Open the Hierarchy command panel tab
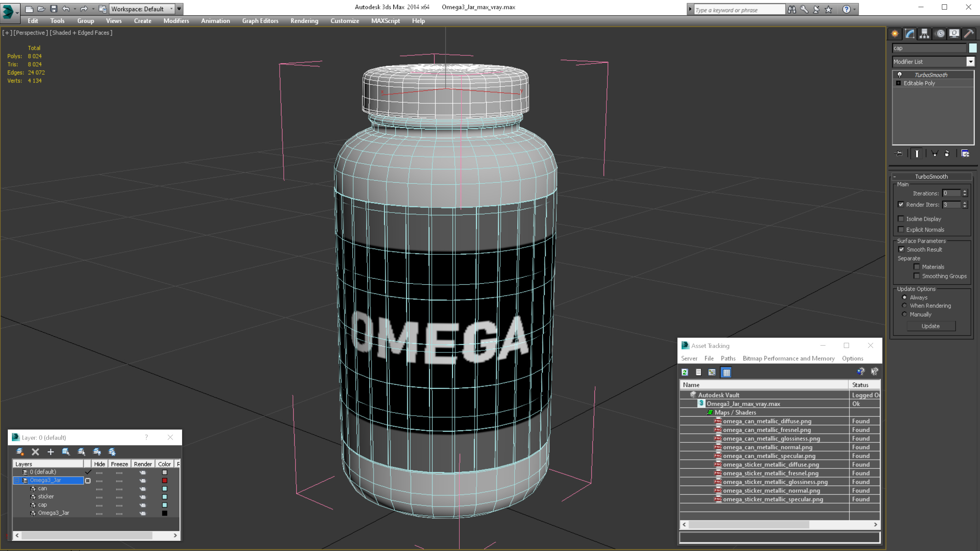Screen dimensions: 980x551 [925, 34]
